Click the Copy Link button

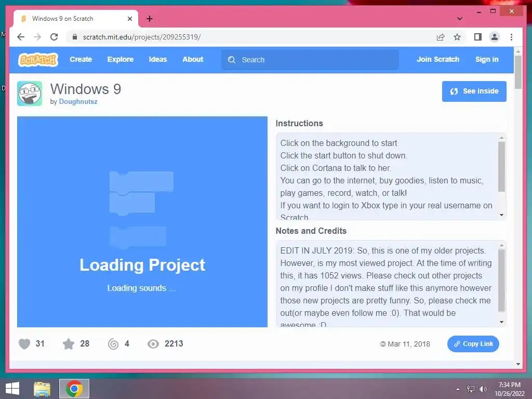pos(473,344)
